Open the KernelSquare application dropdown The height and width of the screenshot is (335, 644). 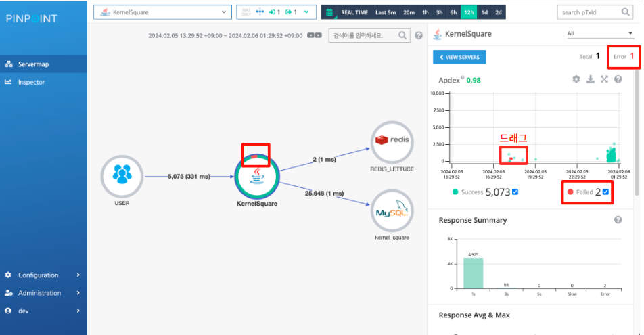point(162,12)
